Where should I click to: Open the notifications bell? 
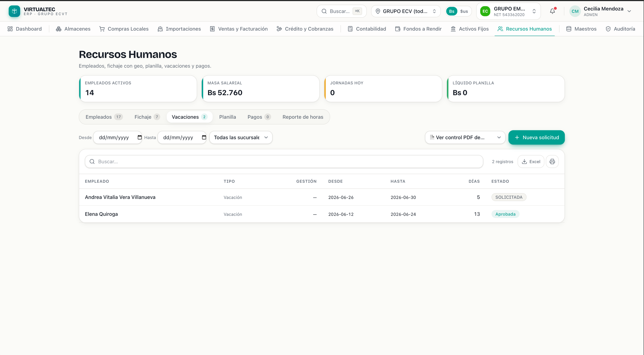click(x=552, y=11)
